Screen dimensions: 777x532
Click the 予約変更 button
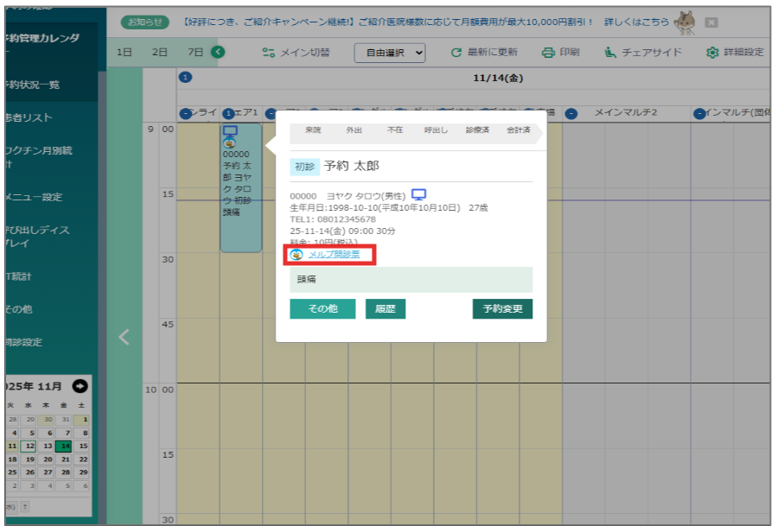click(x=502, y=308)
